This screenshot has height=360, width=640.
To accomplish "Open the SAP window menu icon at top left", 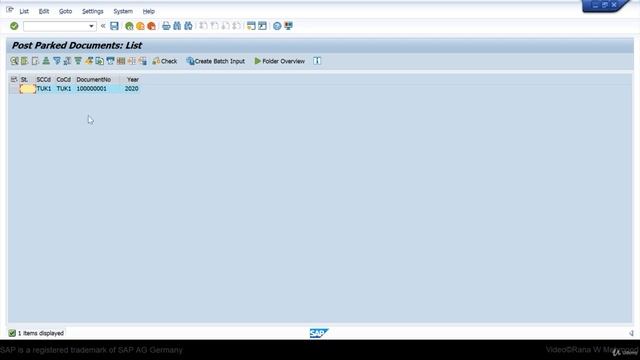I will [x=10, y=10].
